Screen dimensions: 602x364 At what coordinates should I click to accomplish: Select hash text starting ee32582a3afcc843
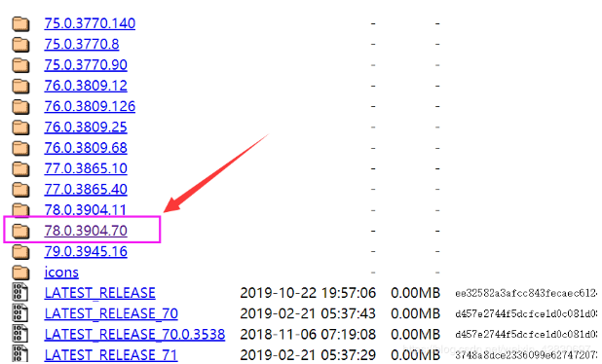click(x=526, y=293)
